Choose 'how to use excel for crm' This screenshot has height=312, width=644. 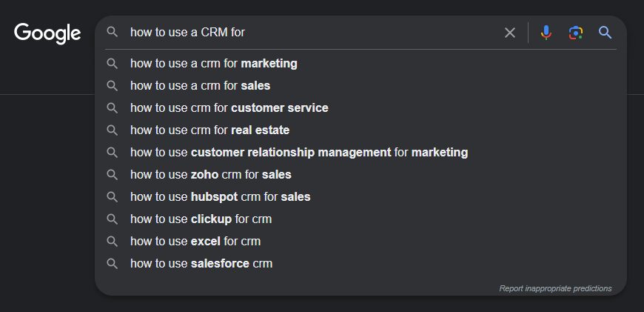point(195,242)
